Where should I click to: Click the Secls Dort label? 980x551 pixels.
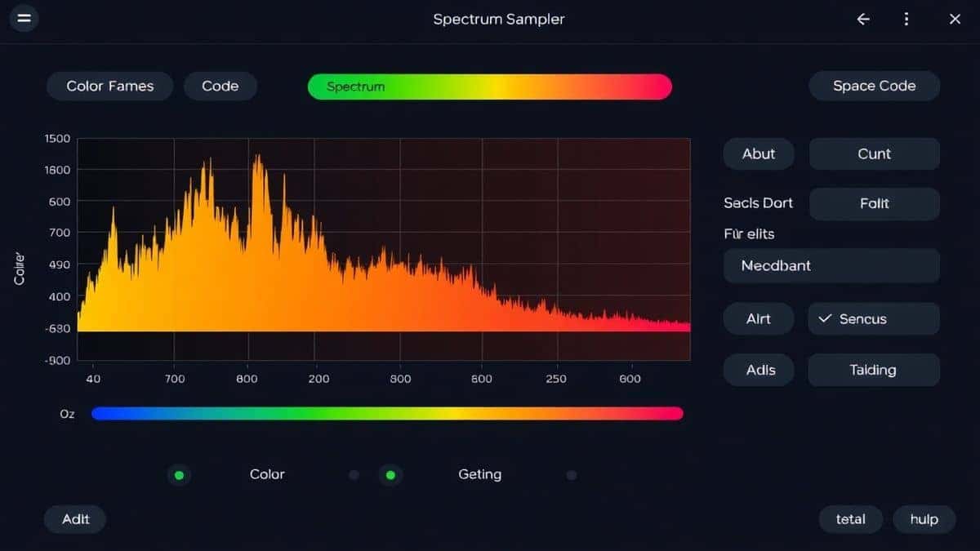tap(758, 203)
